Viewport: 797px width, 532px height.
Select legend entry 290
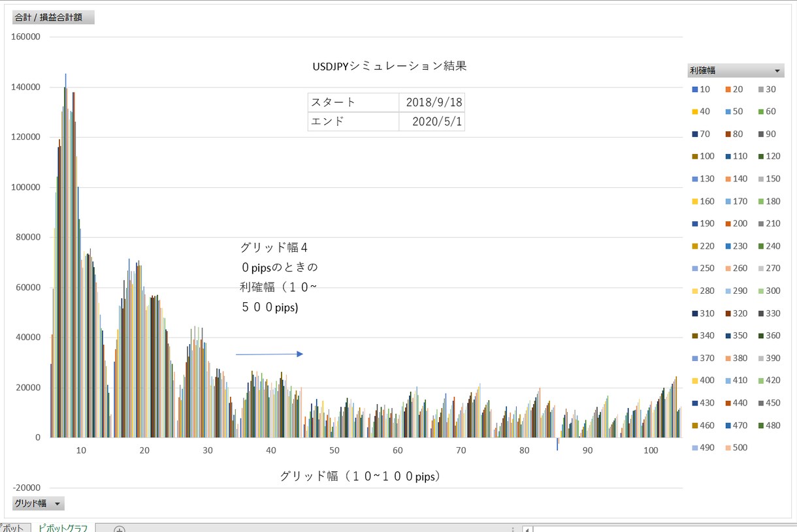736,291
